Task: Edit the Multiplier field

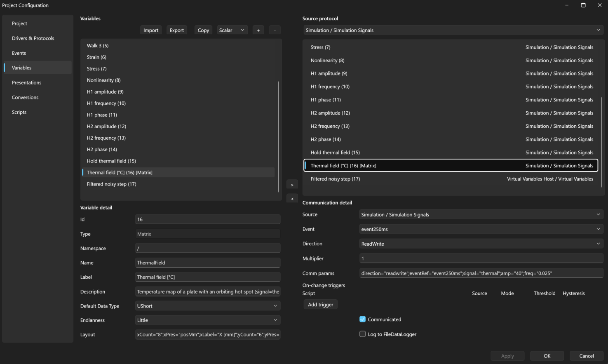Action: pos(481,258)
